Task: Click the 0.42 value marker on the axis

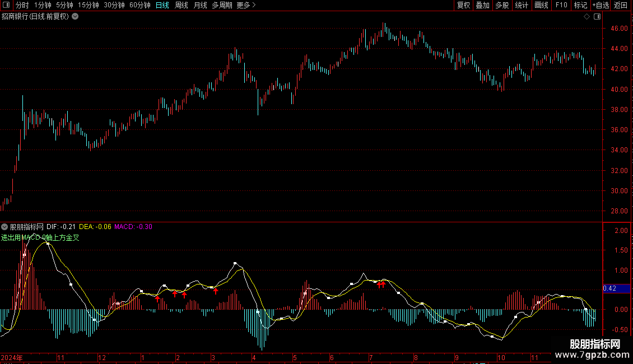Action: 616,288
